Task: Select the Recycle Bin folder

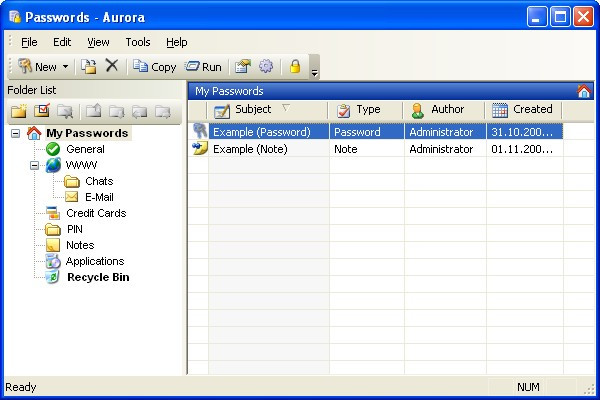Action: [x=98, y=277]
